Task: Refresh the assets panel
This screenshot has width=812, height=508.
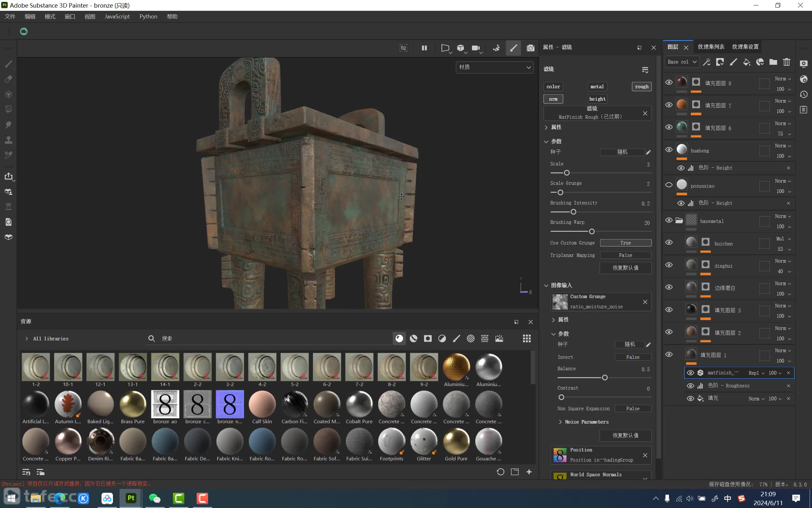Action: [500, 472]
